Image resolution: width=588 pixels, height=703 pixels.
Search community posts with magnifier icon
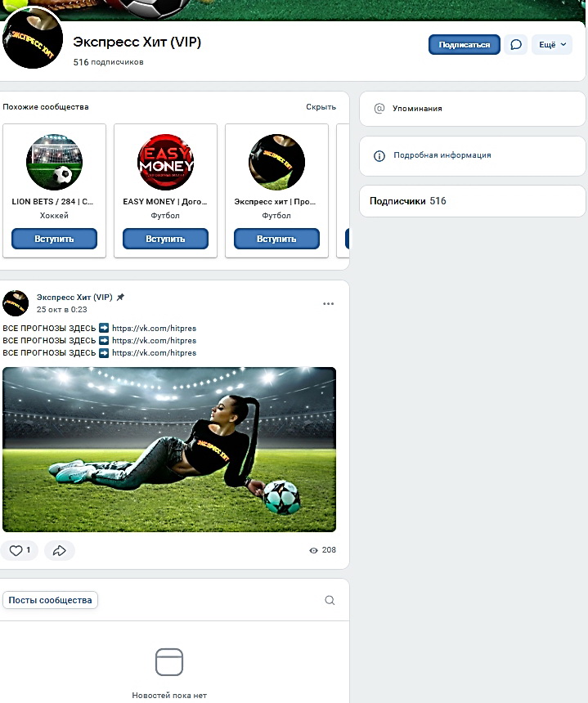coord(330,600)
